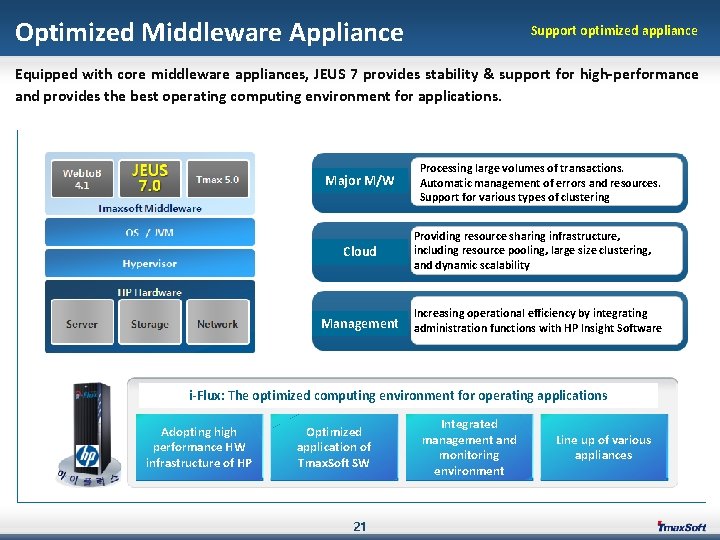Click 'Providing resource sharing infrastructure' text
The image size is (720, 540).
coord(517,236)
